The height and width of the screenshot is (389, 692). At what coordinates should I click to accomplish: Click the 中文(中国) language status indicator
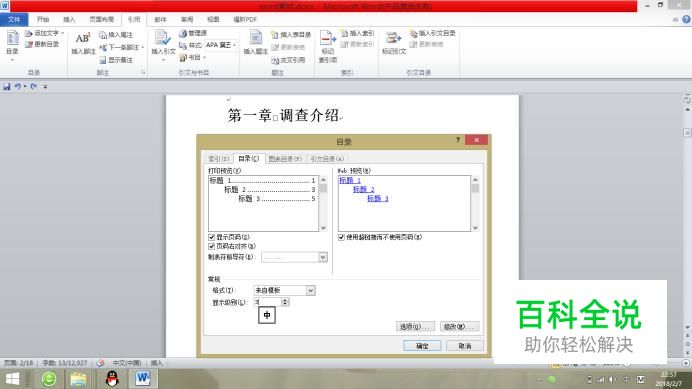pos(127,363)
